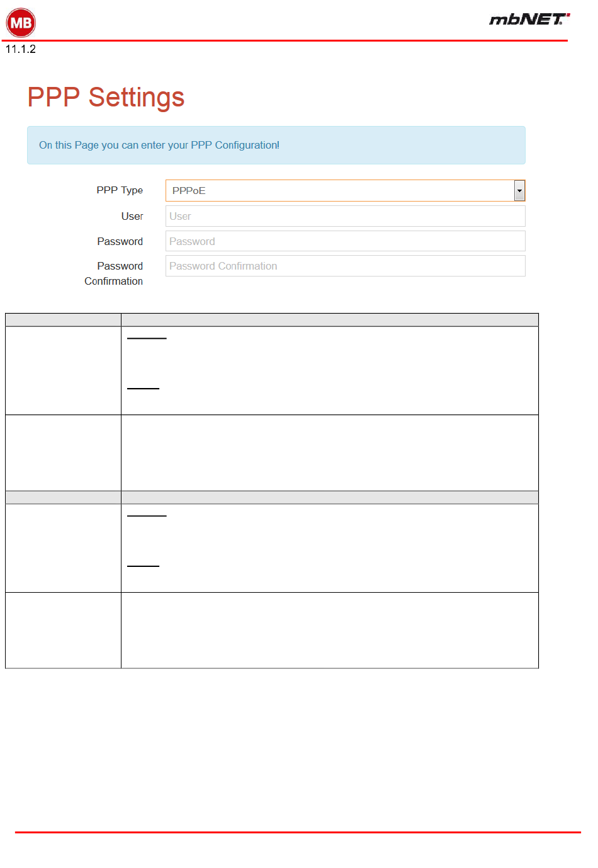Click the second gray table header row
598x868 pixels.
click(x=272, y=497)
